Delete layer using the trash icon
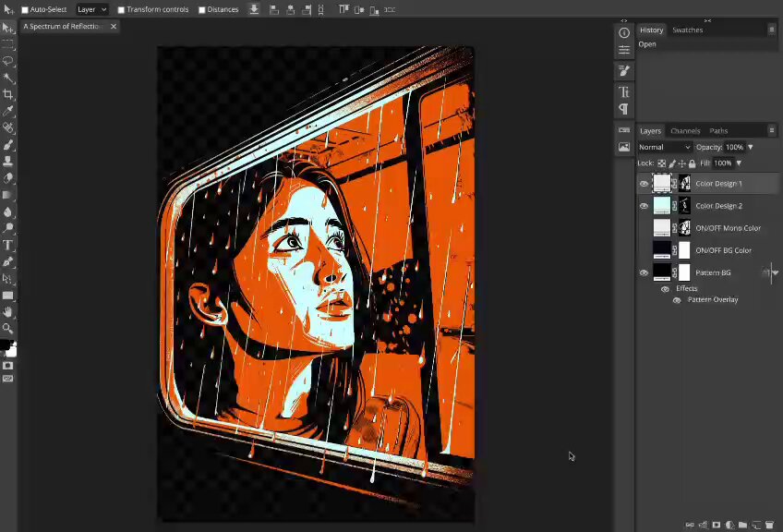 point(769,525)
